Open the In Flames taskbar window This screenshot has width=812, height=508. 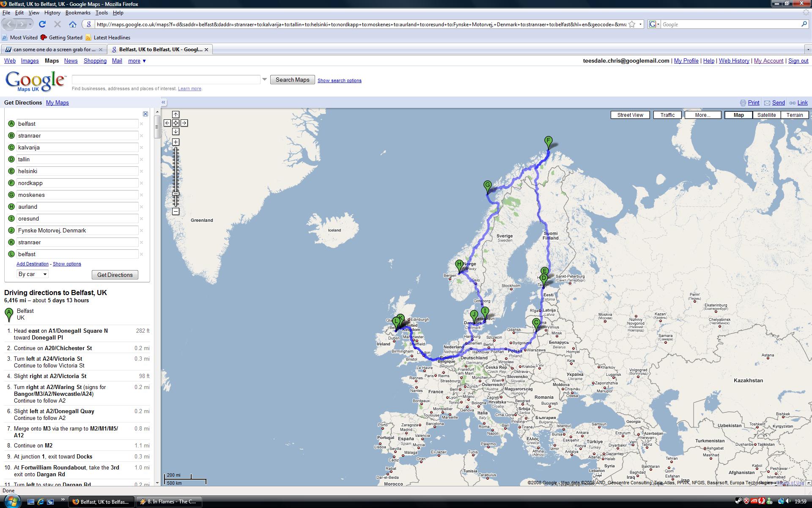170,502
